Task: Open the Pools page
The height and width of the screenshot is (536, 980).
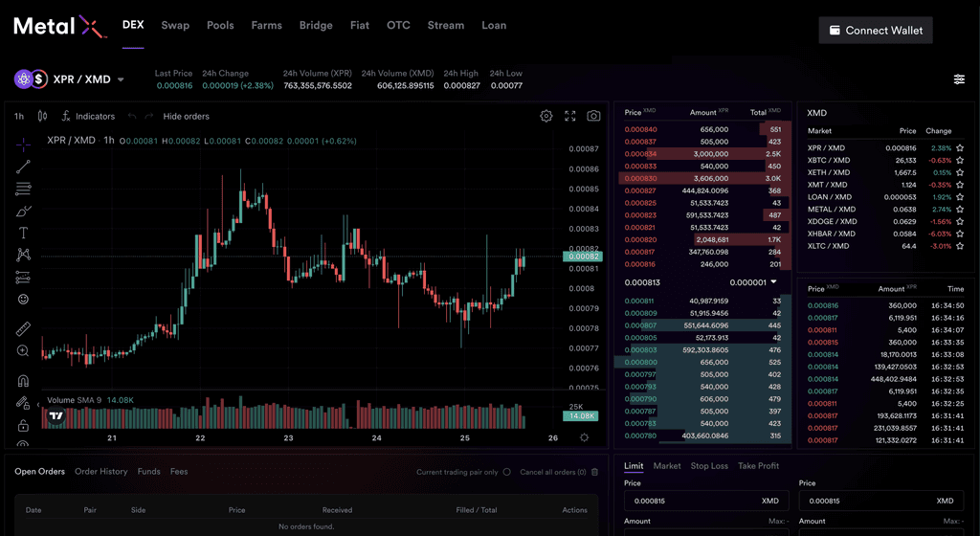Action: [220, 26]
